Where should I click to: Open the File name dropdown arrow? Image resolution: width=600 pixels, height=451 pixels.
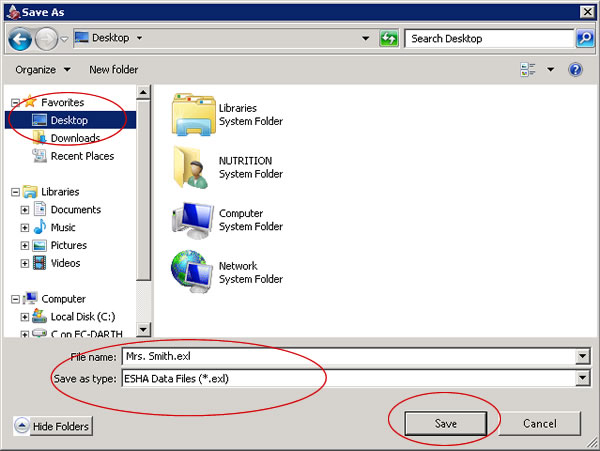[x=582, y=357]
